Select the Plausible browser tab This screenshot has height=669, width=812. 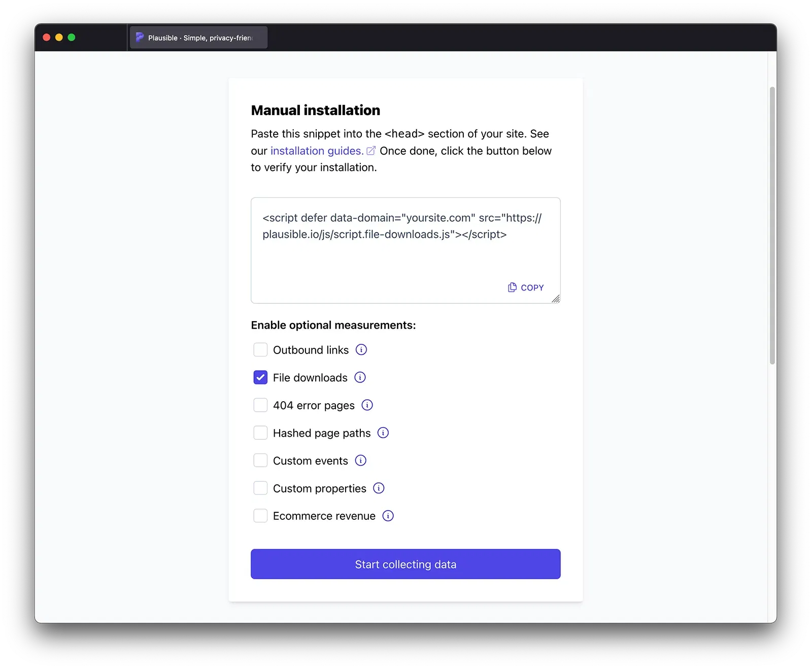[198, 37]
